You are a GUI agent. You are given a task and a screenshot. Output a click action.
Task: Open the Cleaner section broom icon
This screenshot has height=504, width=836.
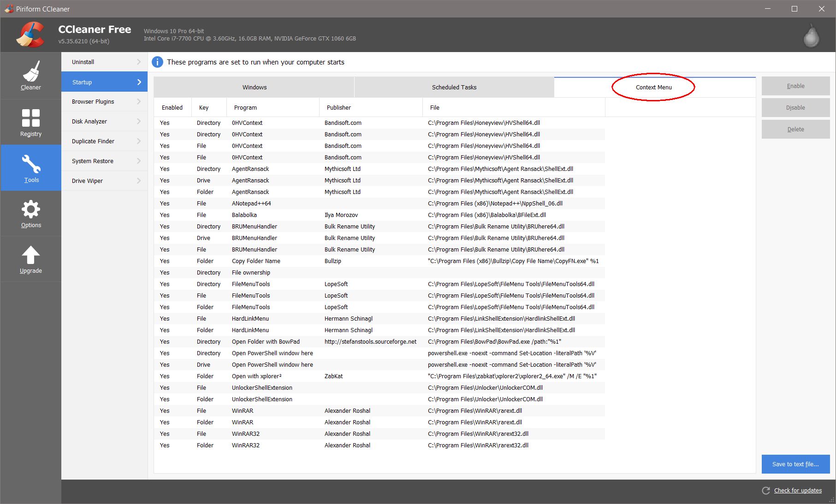[x=31, y=71]
